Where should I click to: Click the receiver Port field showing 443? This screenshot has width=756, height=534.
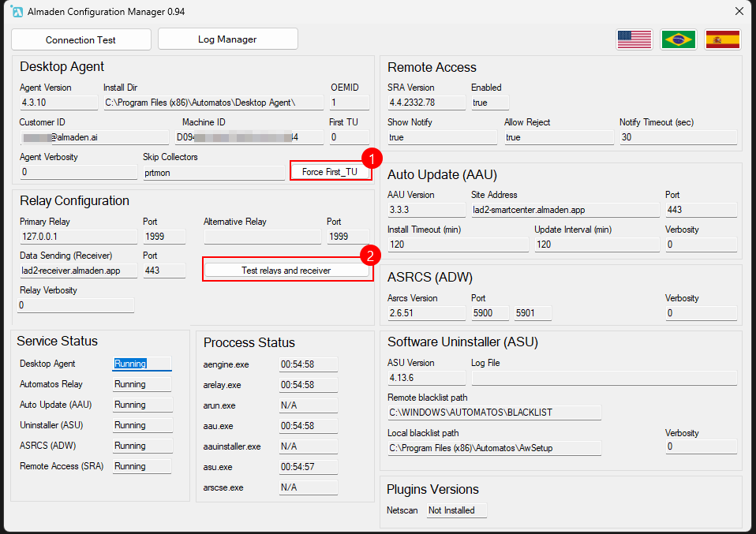click(164, 271)
